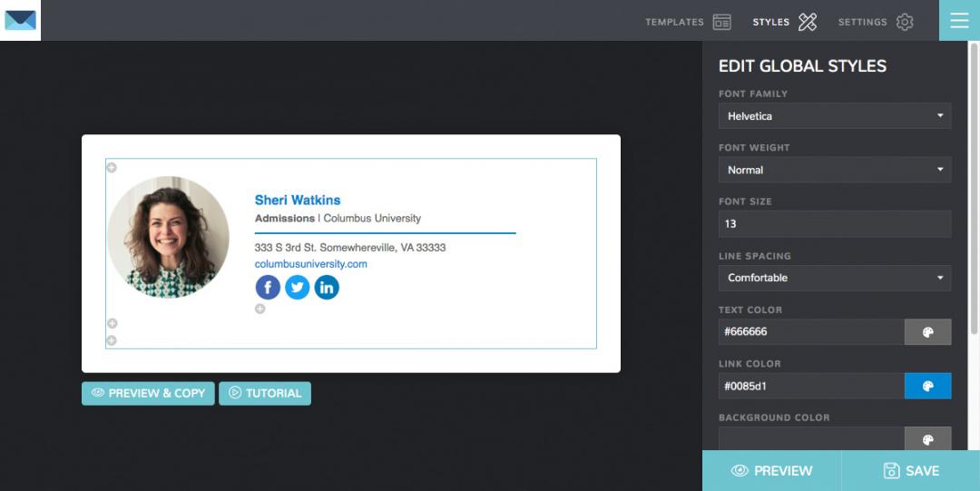Screen dimensions: 980x491
Task: Open Link Color blue palette picker
Action: click(928, 386)
